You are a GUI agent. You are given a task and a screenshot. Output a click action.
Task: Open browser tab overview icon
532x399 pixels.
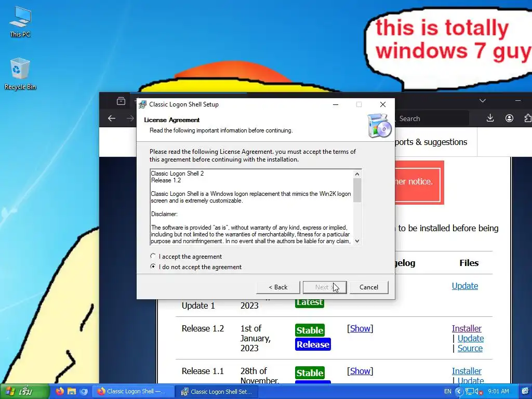(x=121, y=101)
